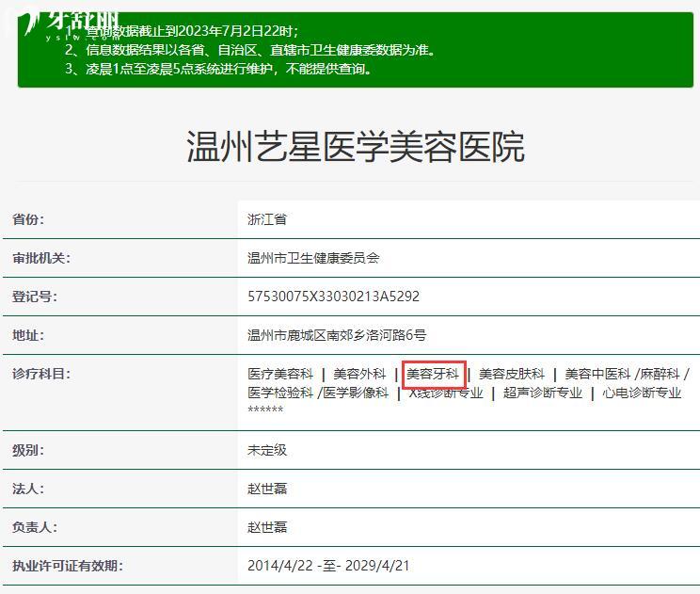The height and width of the screenshot is (594, 700).
Task: Select the province value 浙江省
Action: pyautogui.click(x=267, y=219)
